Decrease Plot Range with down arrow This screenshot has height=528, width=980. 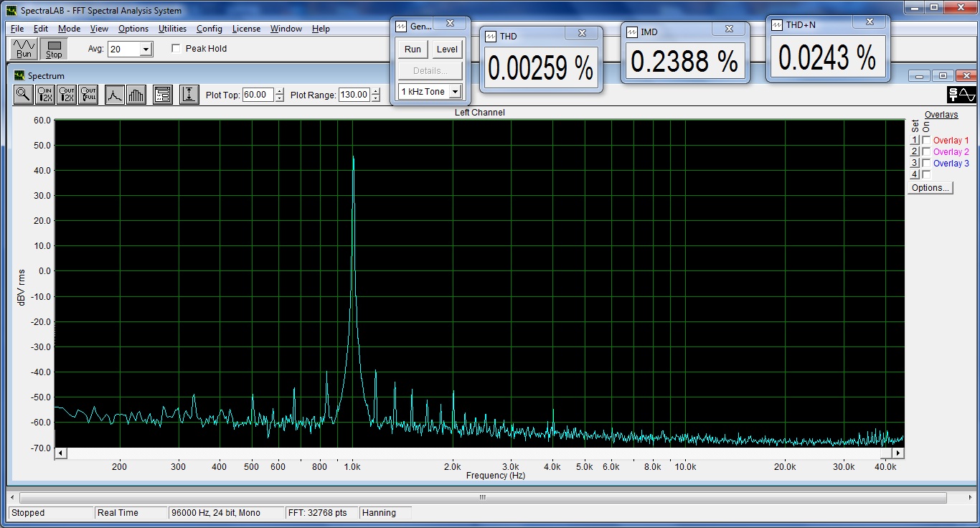(375, 98)
